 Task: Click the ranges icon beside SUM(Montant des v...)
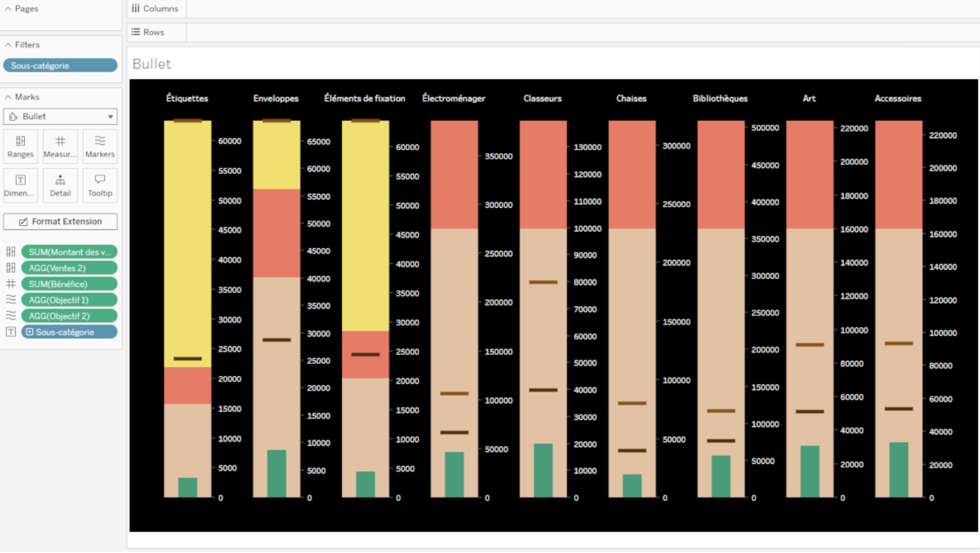point(10,252)
